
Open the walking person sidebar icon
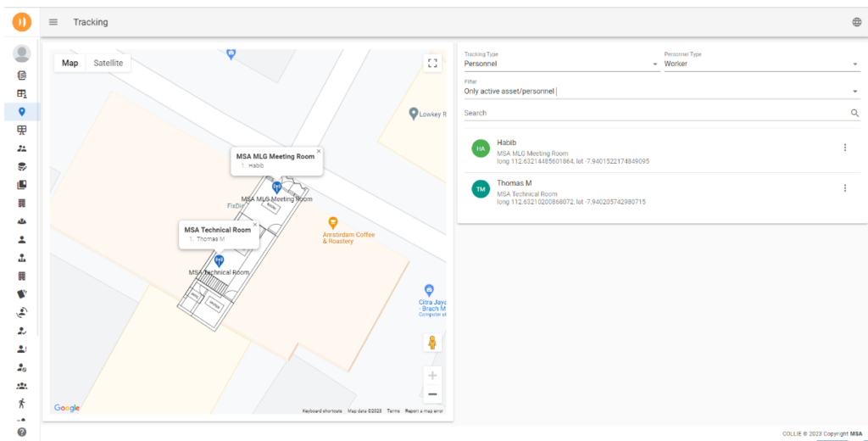coord(21,404)
